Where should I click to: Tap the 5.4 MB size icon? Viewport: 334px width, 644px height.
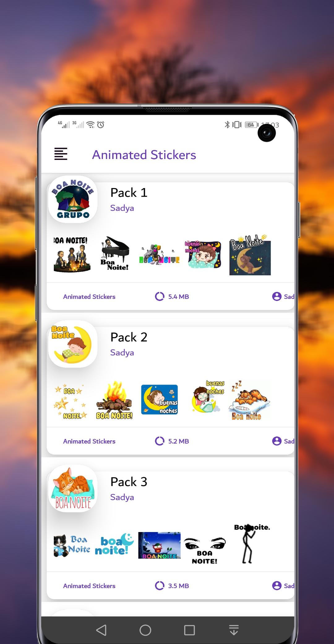coord(160,296)
